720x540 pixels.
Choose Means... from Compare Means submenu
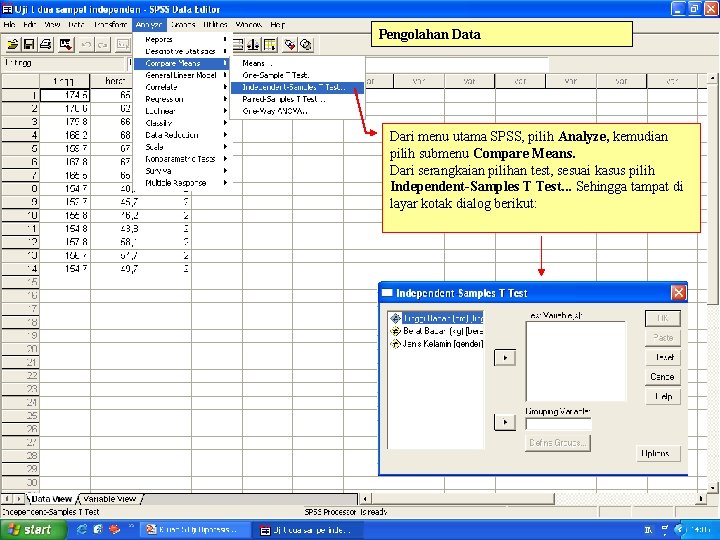tap(297, 63)
